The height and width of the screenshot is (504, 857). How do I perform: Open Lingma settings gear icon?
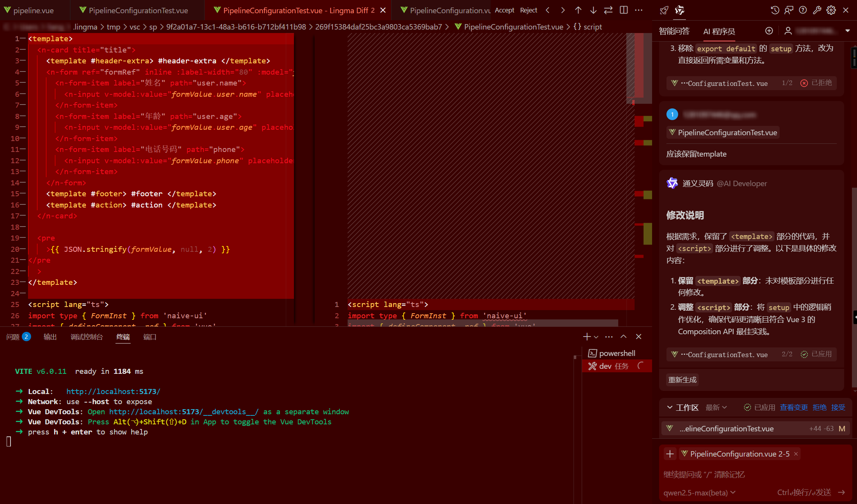click(831, 10)
